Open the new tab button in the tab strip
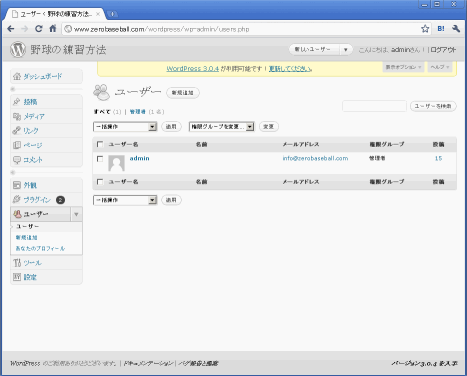The image size is (467, 376). (113, 14)
